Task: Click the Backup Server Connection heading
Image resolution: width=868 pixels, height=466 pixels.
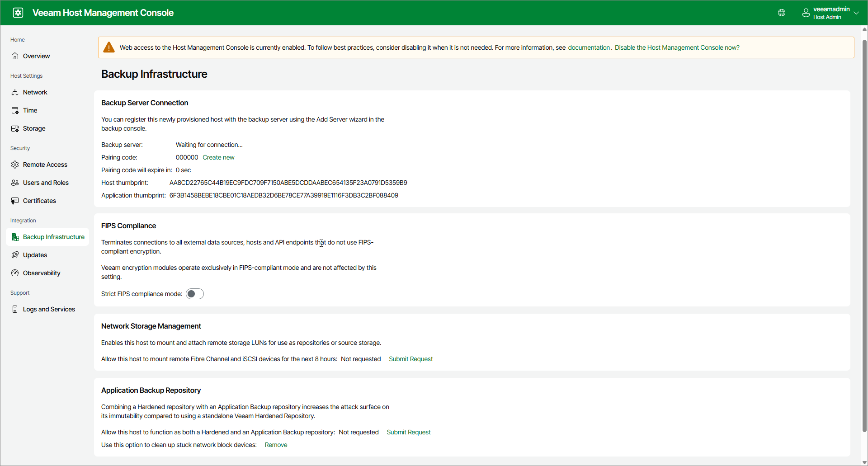Action: tap(145, 103)
